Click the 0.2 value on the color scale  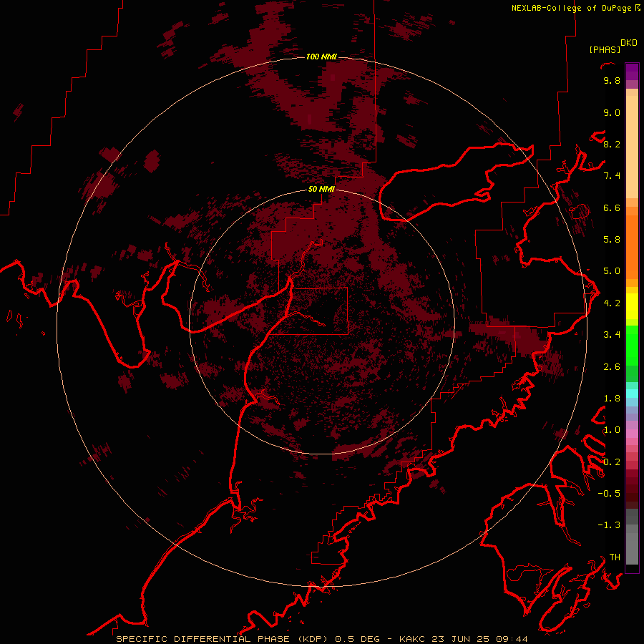[612, 462]
